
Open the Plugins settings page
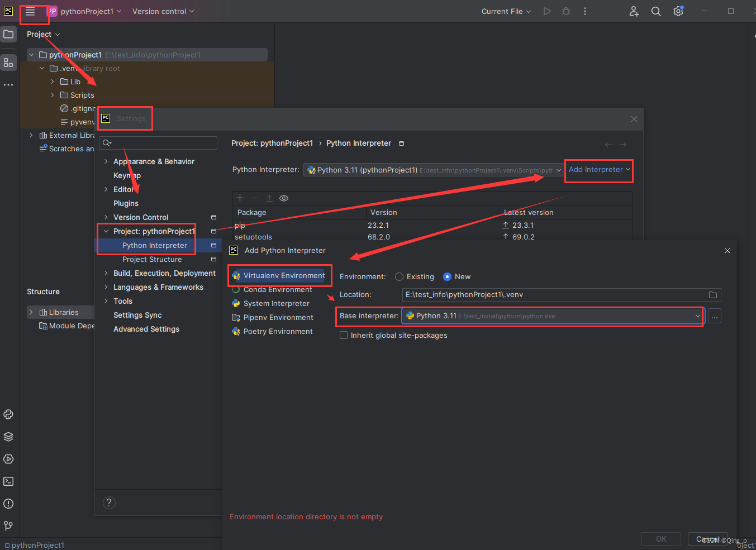[x=126, y=203]
